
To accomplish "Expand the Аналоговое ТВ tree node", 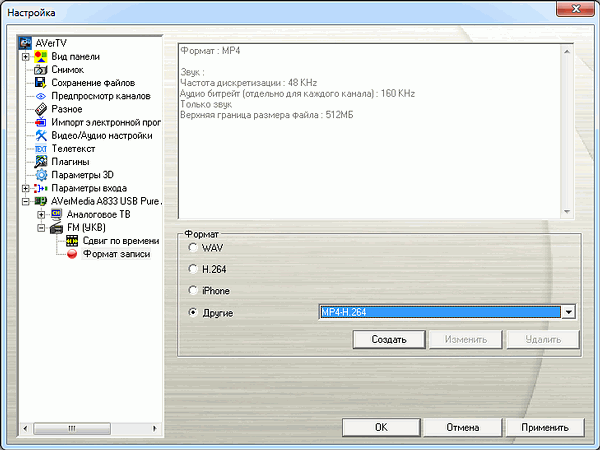I will (41, 215).
